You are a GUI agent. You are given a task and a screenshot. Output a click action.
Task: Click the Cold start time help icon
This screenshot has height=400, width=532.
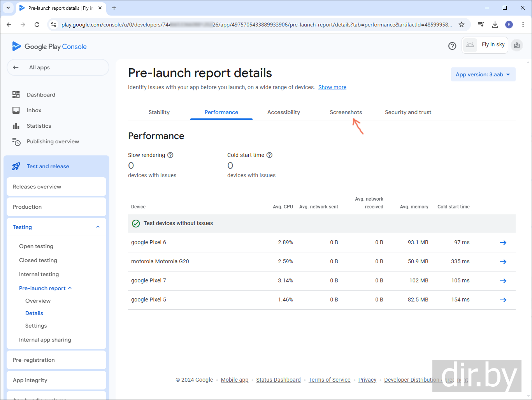point(269,155)
